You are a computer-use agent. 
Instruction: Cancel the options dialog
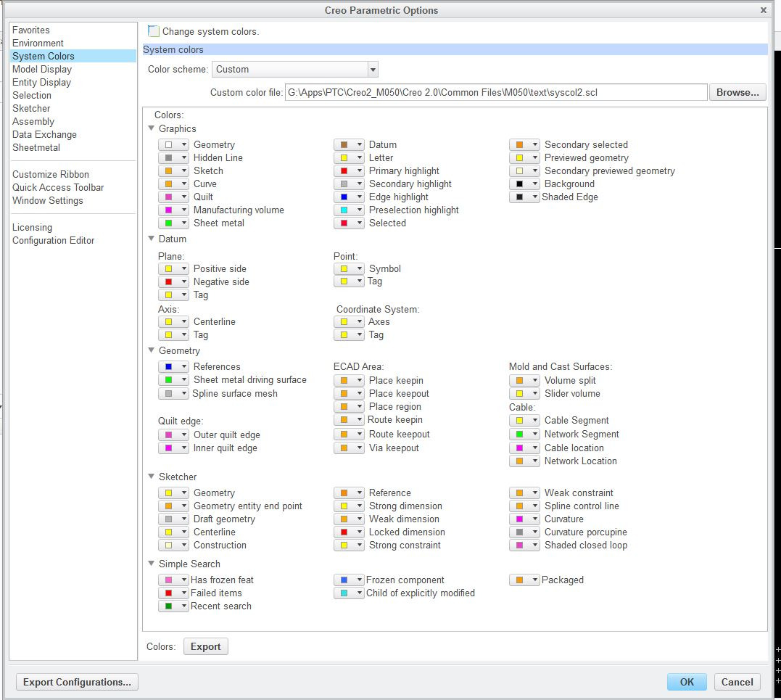pyautogui.click(x=737, y=682)
